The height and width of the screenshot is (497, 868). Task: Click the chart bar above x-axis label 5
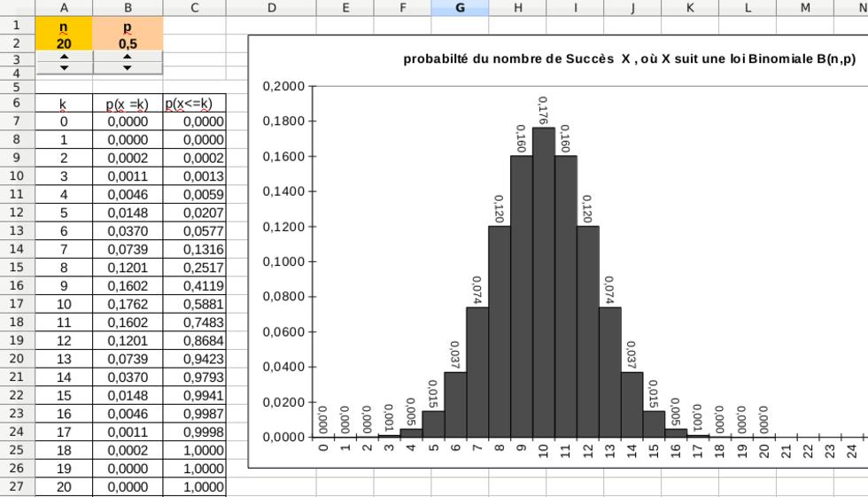pos(433,424)
